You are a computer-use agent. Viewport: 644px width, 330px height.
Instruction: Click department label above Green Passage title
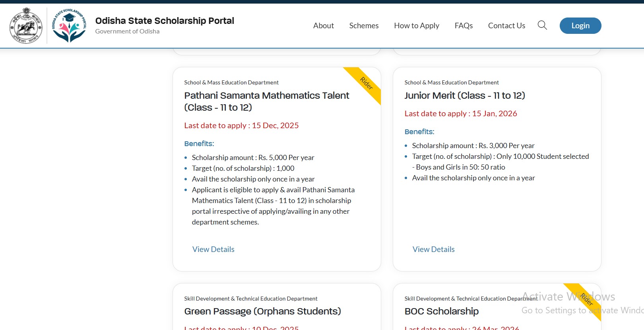coord(250,299)
